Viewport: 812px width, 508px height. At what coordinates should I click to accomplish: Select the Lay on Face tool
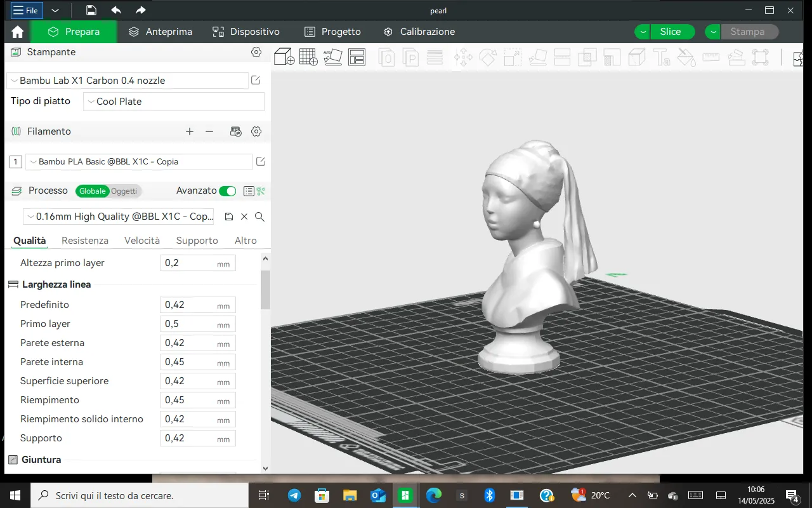click(x=538, y=58)
